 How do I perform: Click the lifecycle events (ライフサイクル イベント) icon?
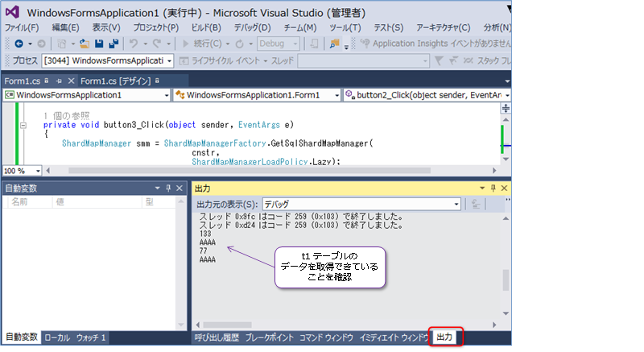[x=184, y=60]
